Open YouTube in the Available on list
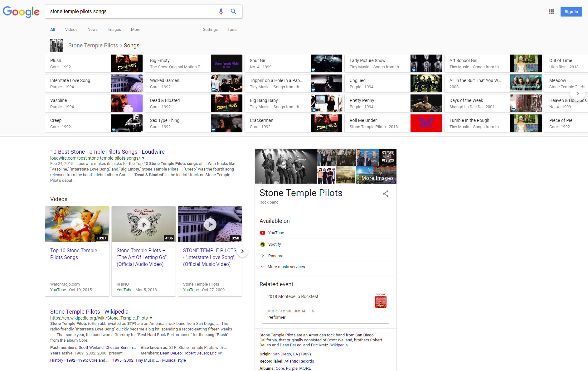 [276, 233]
